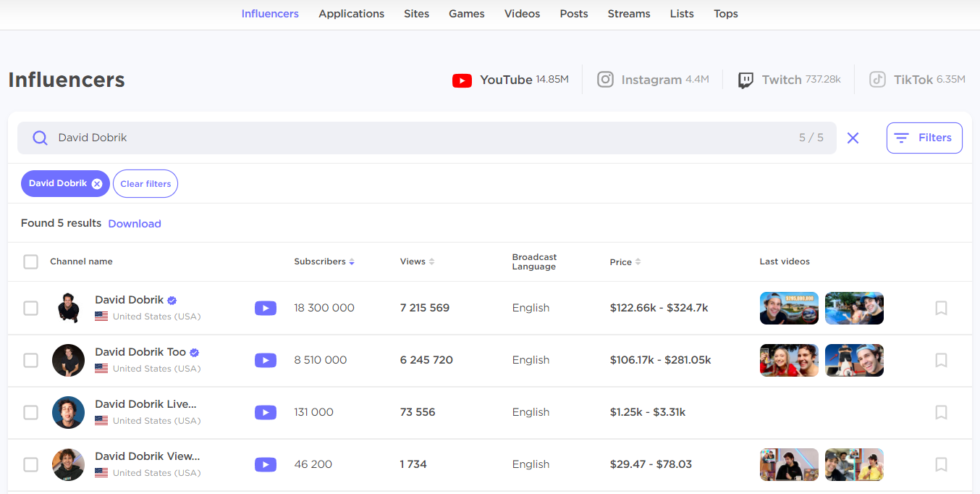
Task: Bookmark the David Dobrik Live channel
Action: (x=941, y=412)
